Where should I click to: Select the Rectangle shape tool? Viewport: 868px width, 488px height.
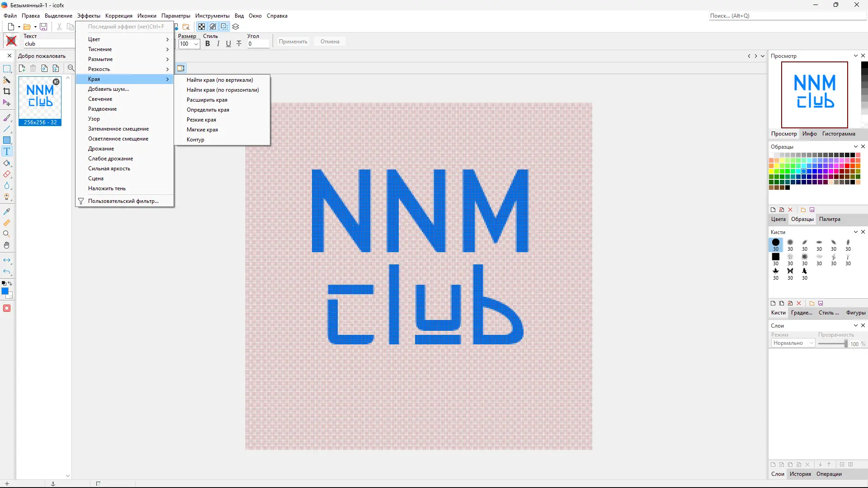point(7,140)
